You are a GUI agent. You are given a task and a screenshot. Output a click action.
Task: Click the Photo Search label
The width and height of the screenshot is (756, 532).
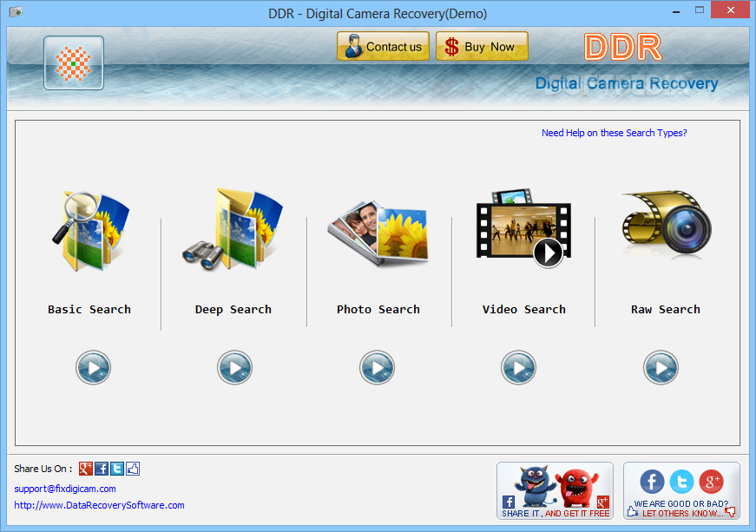click(x=378, y=309)
